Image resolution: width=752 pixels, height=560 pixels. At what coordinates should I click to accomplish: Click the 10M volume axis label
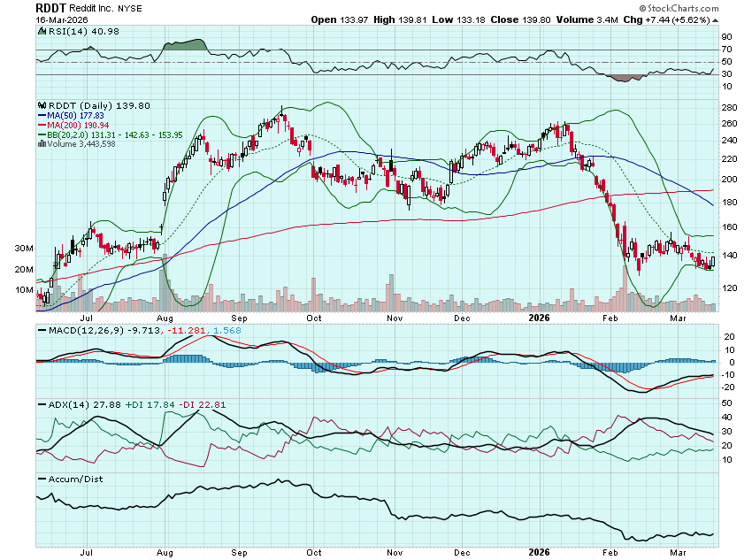[24, 290]
